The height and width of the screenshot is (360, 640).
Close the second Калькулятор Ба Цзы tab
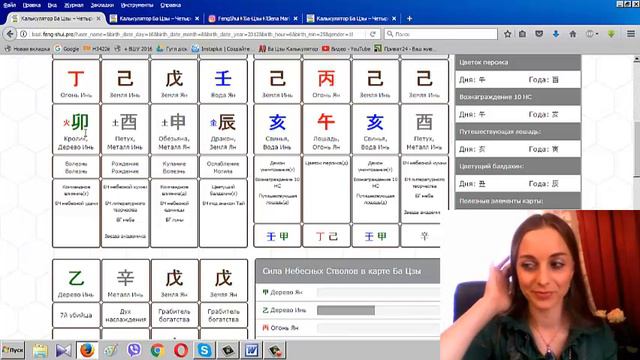tap(197, 18)
